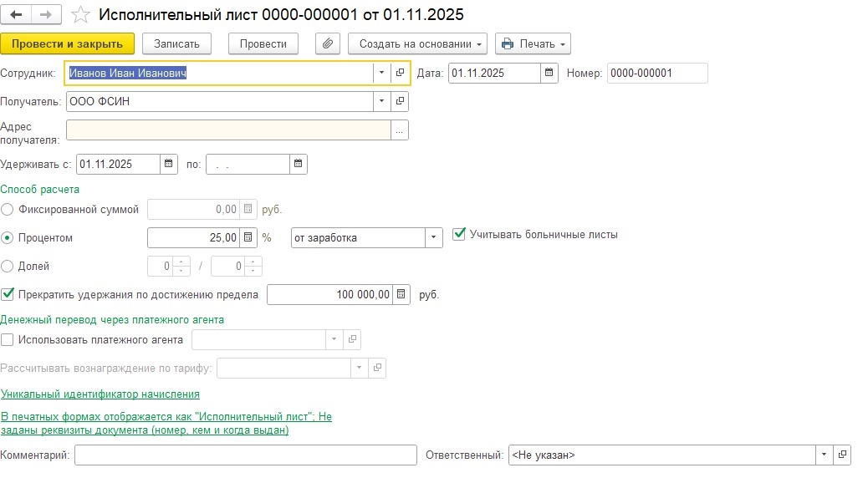Open calendar picker for the Дата field
Image resolution: width=868 pixels, height=478 pixels.
[x=549, y=73]
